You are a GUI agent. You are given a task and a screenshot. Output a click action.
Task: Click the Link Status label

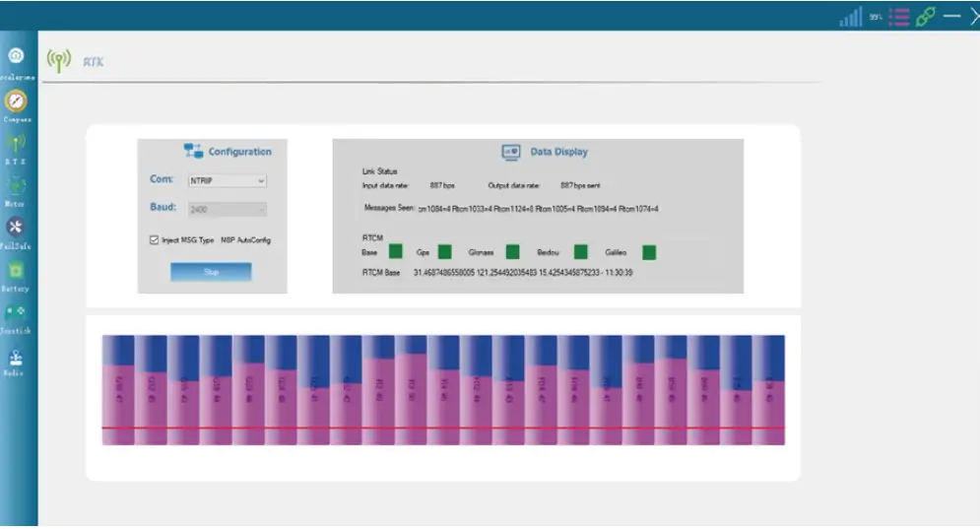tap(379, 171)
